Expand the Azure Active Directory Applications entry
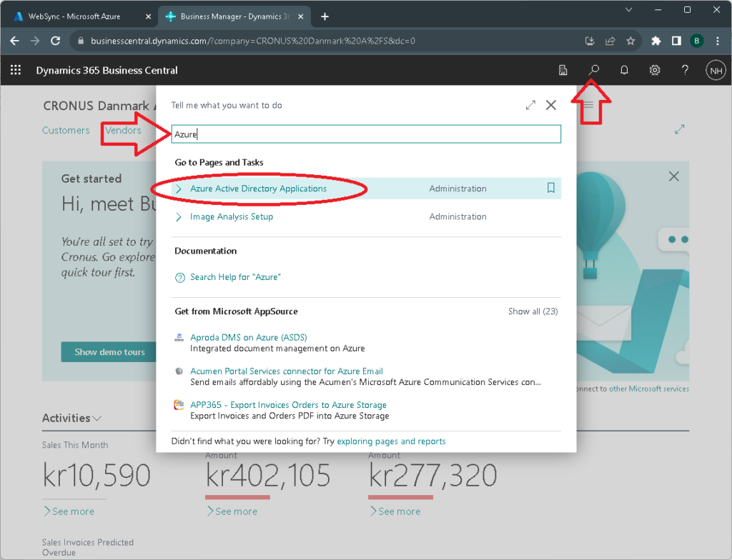The width and height of the screenshot is (732, 560). (178, 189)
